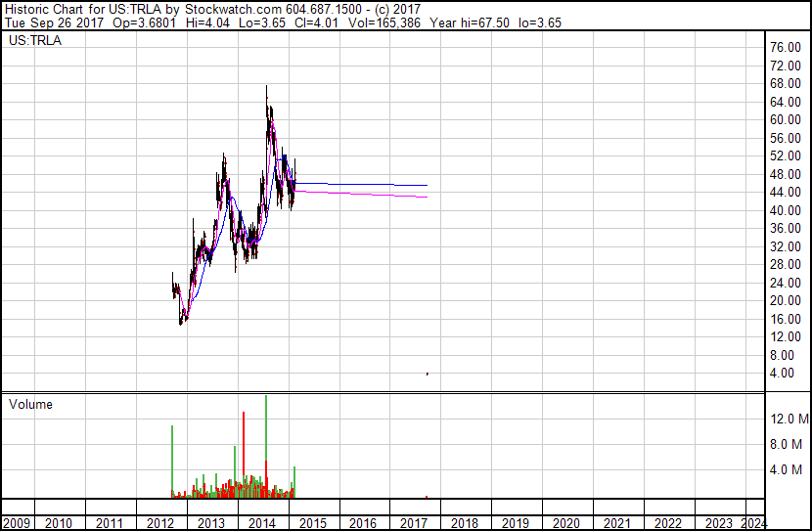This screenshot has width=812, height=531.
Task: Select the 2014 label on the time axis
Action: [261, 523]
